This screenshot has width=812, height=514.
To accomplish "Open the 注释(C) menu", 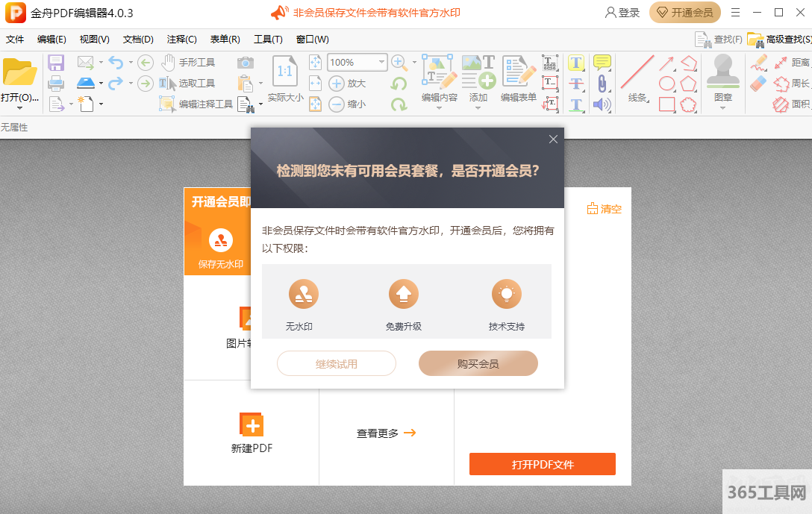I will coord(182,40).
